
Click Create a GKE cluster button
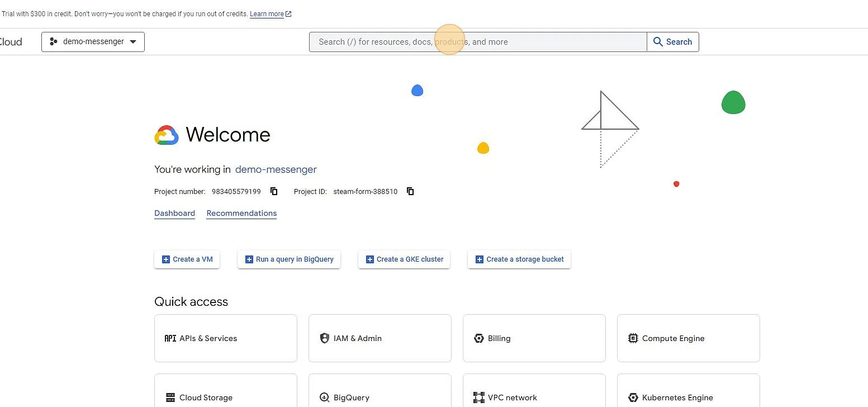coord(404,259)
